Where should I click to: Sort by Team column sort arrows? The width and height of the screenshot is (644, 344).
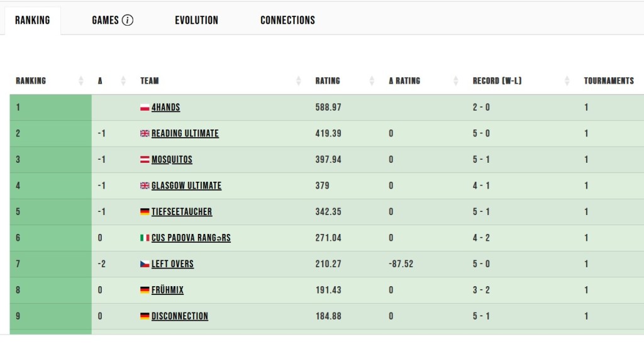pyautogui.click(x=298, y=81)
